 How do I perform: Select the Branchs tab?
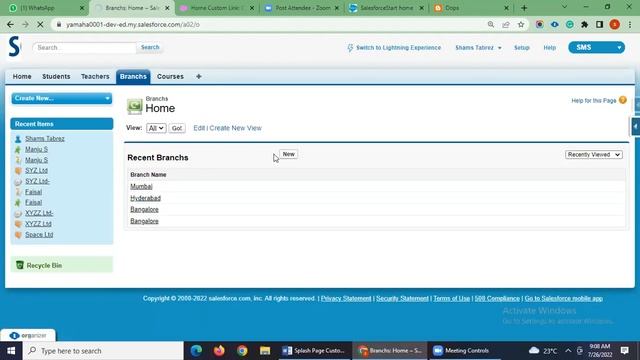133,77
